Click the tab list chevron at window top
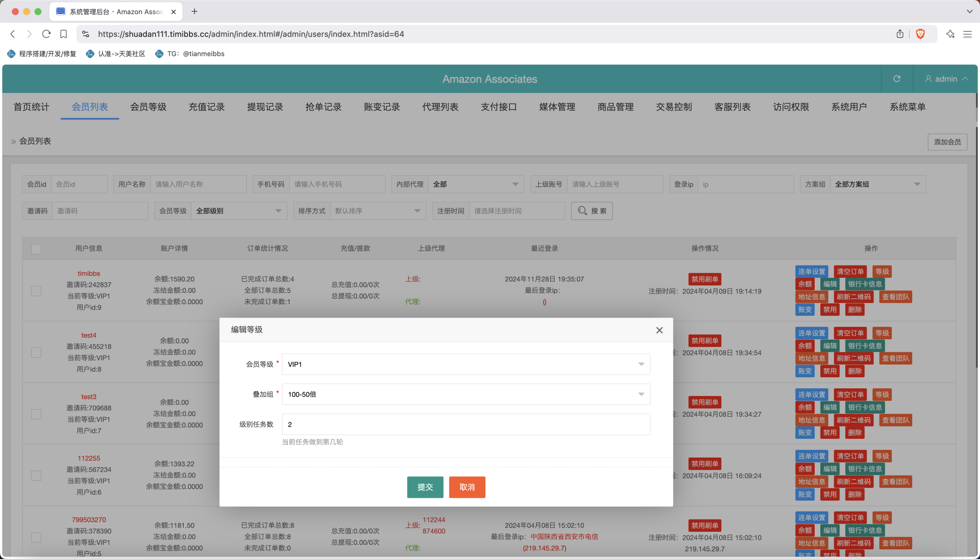This screenshot has width=980, height=559. click(969, 11)
